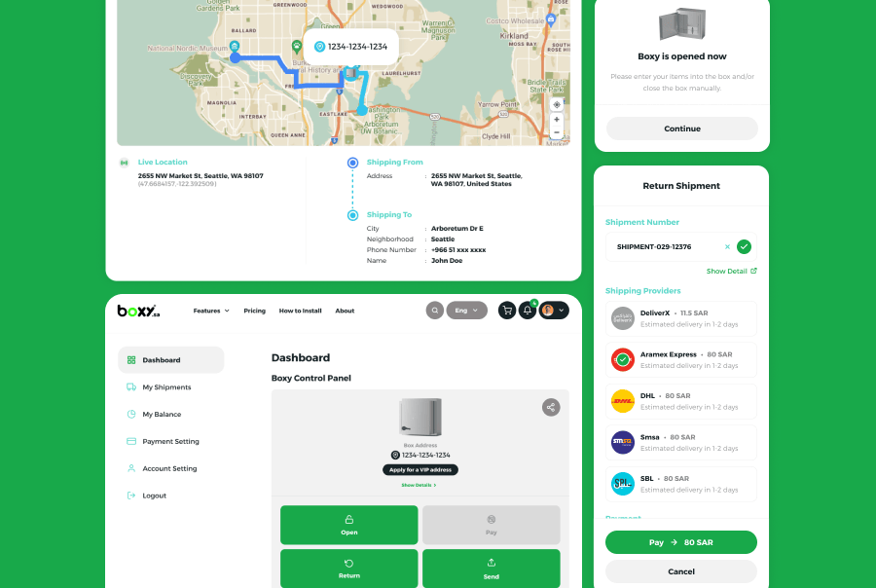
Task: Click the Continue button
Action: click(x=681, y=129)
